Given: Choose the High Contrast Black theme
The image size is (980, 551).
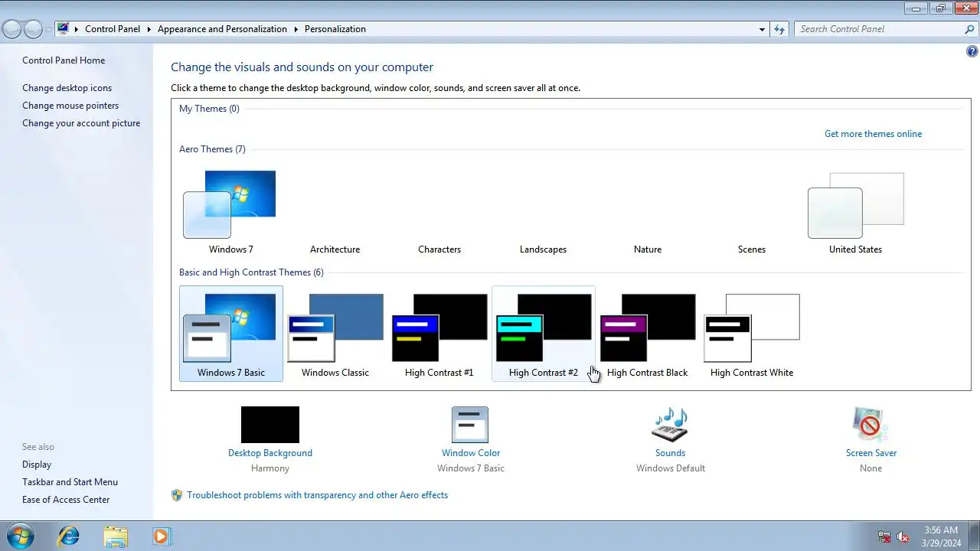Looking at the screenshot, I should pyautogui.click(x=648, y=334).
